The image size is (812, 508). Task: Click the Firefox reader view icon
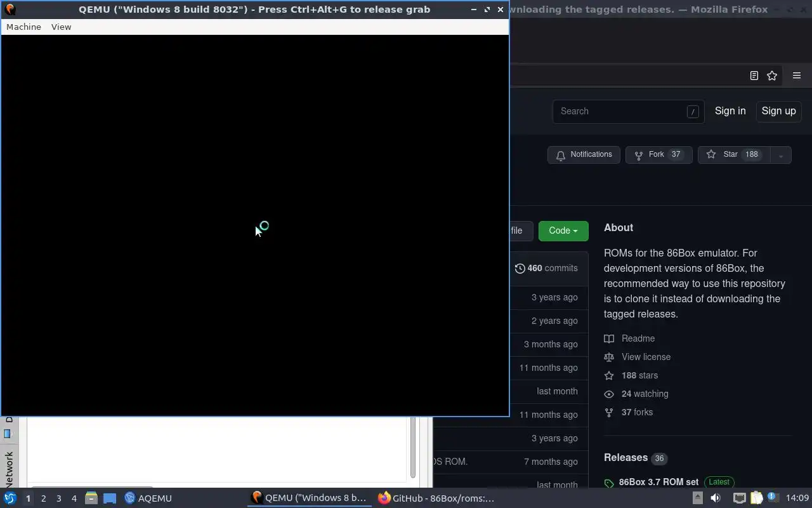coord(754,76)
